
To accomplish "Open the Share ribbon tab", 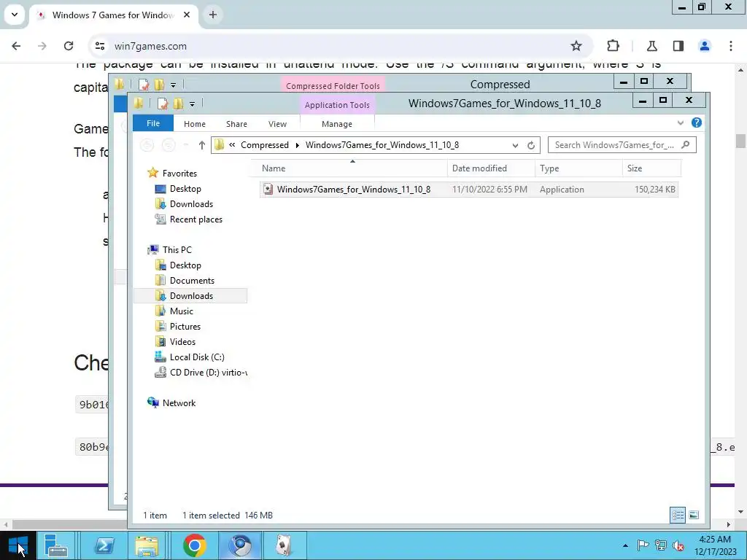I will (236, 124).
